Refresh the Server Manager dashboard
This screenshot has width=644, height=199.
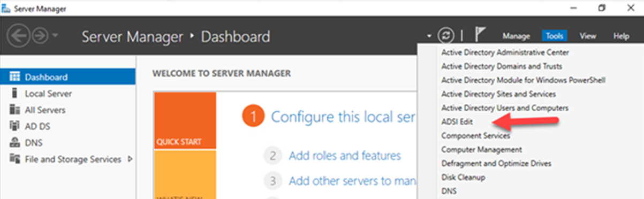pos(445,36)
